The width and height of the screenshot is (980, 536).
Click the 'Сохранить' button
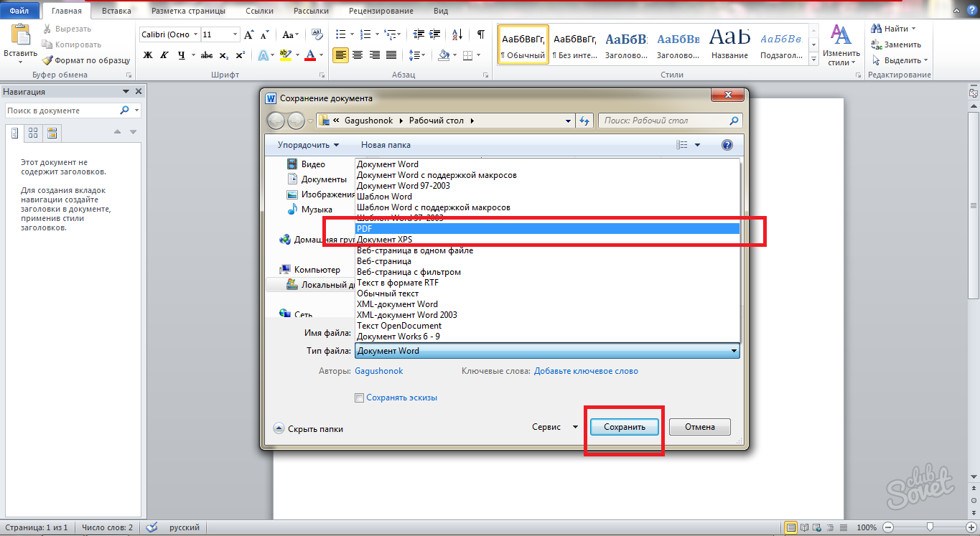[625, 427]
